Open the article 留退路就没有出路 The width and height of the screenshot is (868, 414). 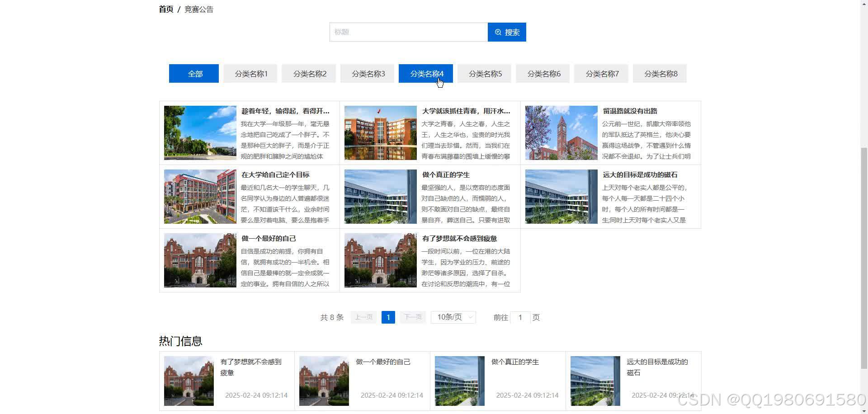(630, 111)
